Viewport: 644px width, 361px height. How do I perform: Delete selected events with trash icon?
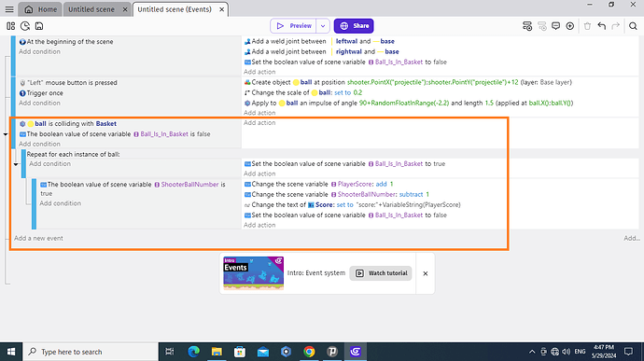point(587,26)
